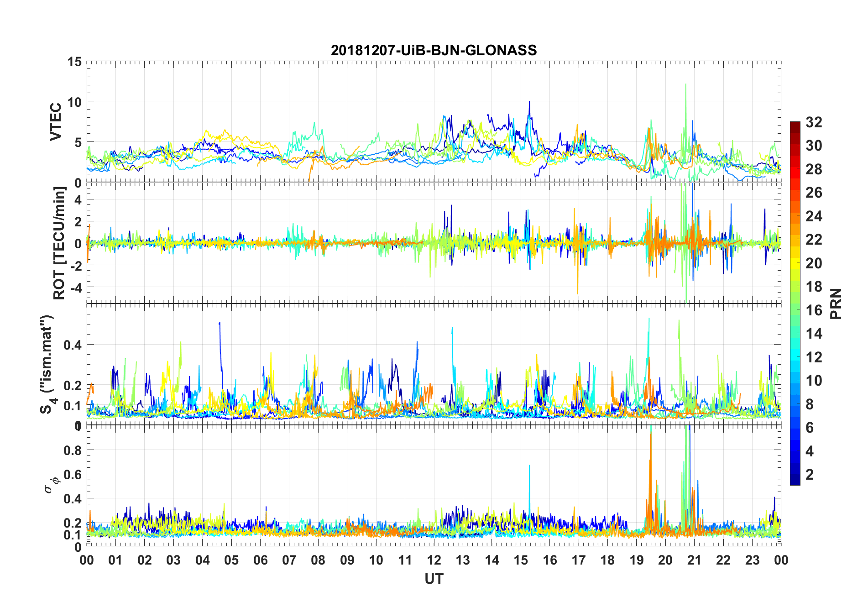The image size is (868, 607).
Task: Click the S4 ("ism.mat") axis label
Action: pos(48,365)
